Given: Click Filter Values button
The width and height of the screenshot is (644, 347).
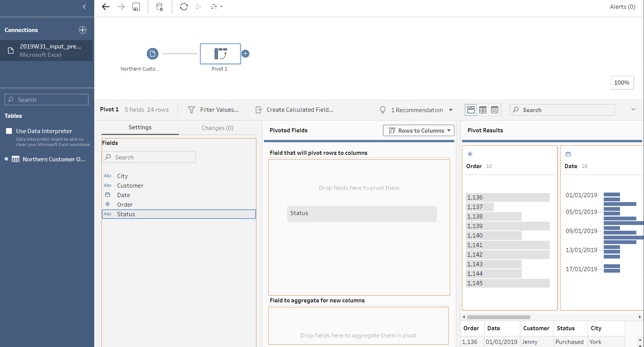Looking at the screenshot, I should [214, 110].
